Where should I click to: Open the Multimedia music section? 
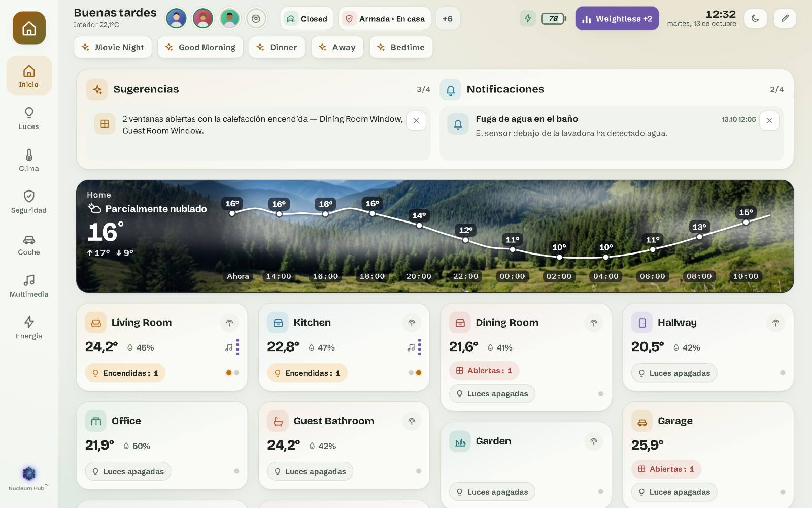(x=29, y=285)
